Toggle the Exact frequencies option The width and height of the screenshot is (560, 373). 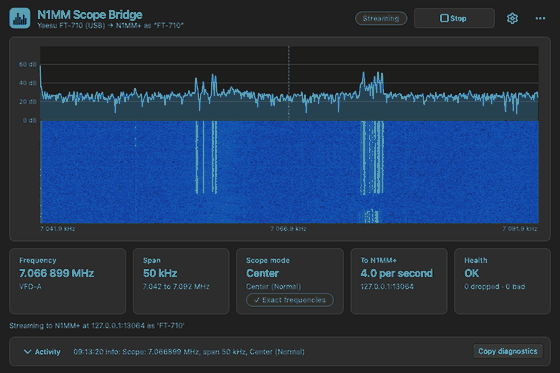(290, 300)
